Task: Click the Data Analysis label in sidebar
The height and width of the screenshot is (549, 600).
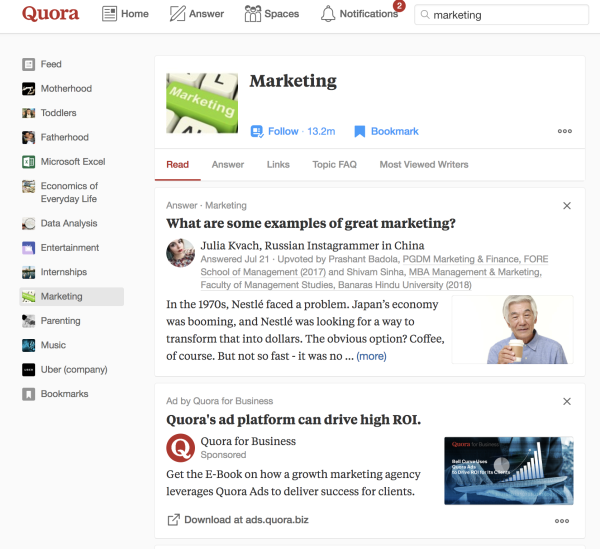Action: 69,223
